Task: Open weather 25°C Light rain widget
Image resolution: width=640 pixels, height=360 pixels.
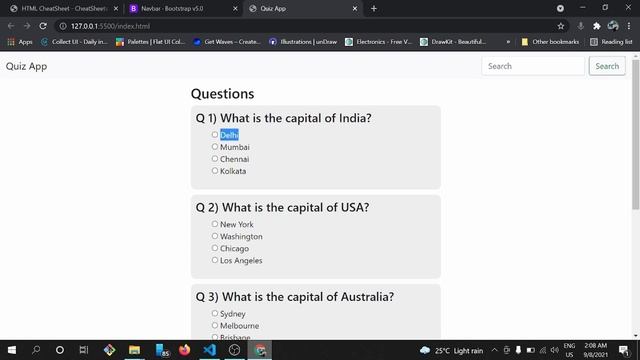Action: pyautogui.click(x=451, y=351)
